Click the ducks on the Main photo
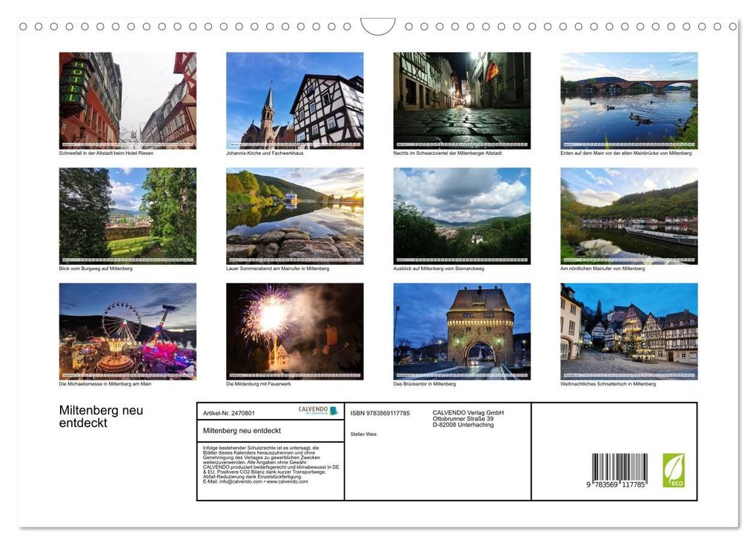This screenshot has height=545, width=756. [629, 100]
